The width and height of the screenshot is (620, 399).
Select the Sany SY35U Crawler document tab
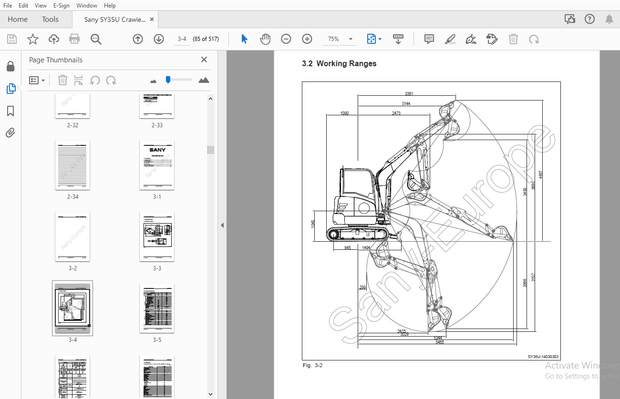(x=114, y=19)
